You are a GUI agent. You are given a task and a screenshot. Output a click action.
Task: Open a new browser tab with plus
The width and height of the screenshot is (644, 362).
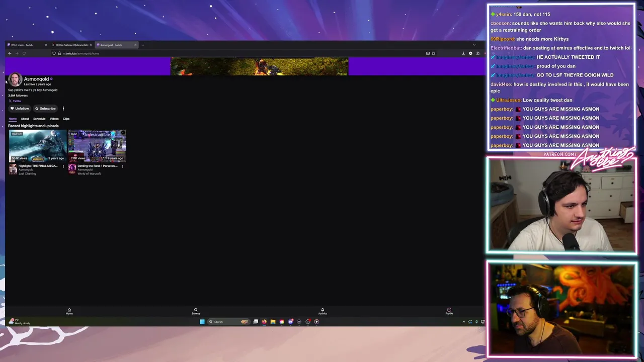(143, 45)
